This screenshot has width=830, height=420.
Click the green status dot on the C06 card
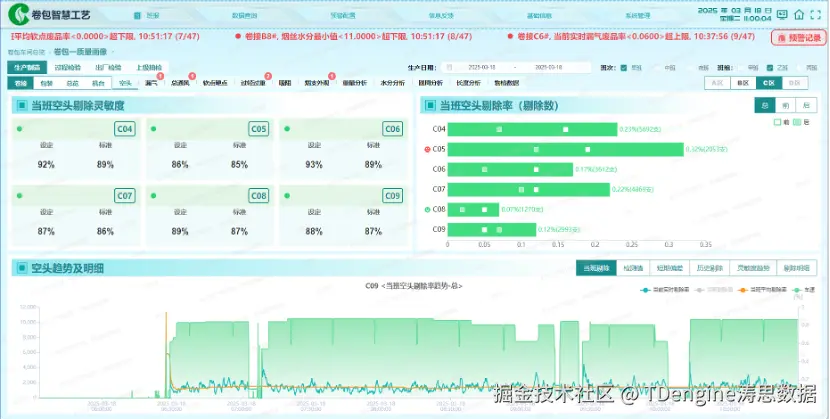click(287, 129)
